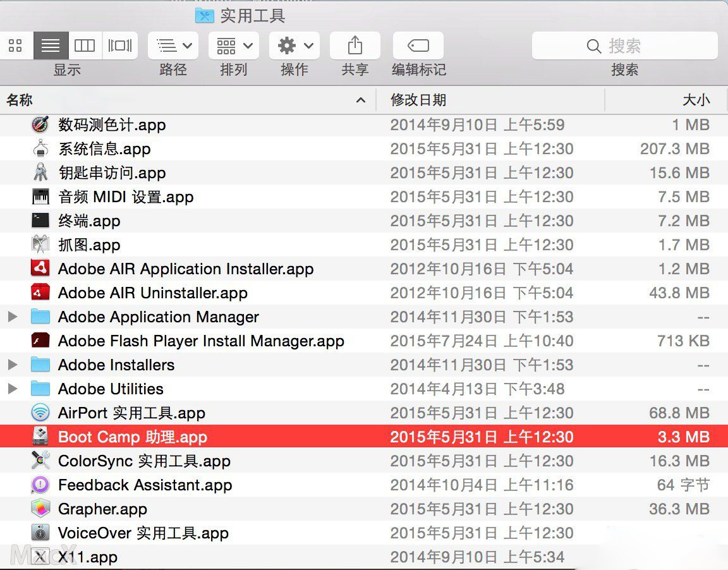The width and height of the screenshot is (728, 570).
Task: Switch to icon view mode
Action: click(16, 45)
